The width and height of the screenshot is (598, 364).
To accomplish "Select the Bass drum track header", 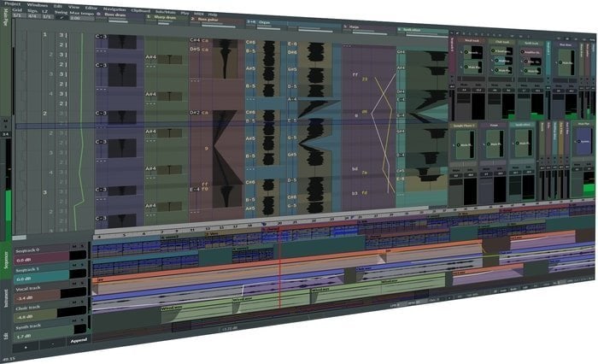I will click(114, 15).
